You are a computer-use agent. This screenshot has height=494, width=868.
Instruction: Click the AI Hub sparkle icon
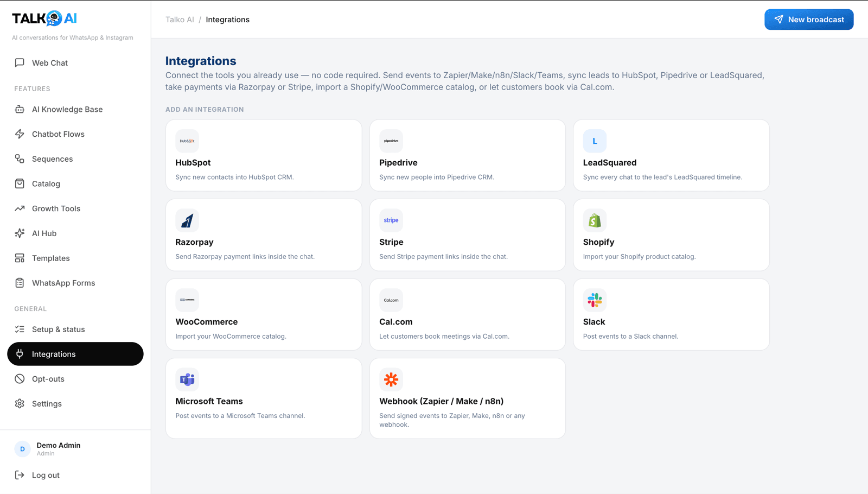pyautogui.click(x=20, y=233)
